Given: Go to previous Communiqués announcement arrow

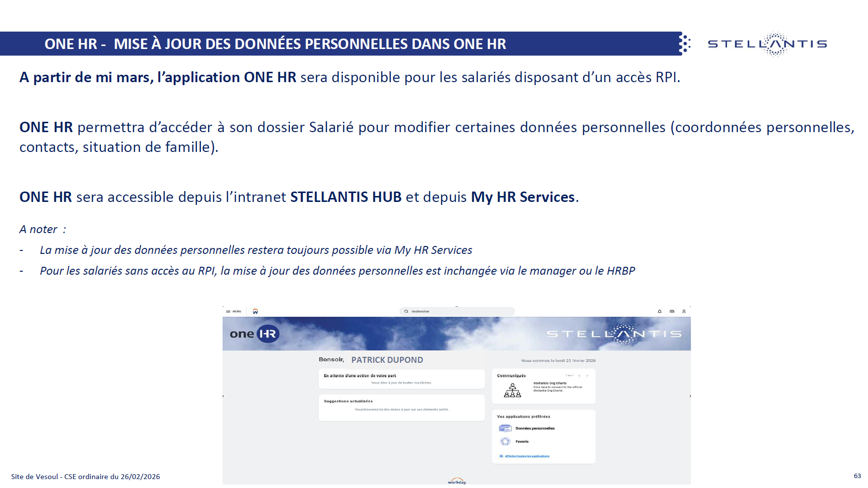Looking at the screenshot, I should click(579, 376).
